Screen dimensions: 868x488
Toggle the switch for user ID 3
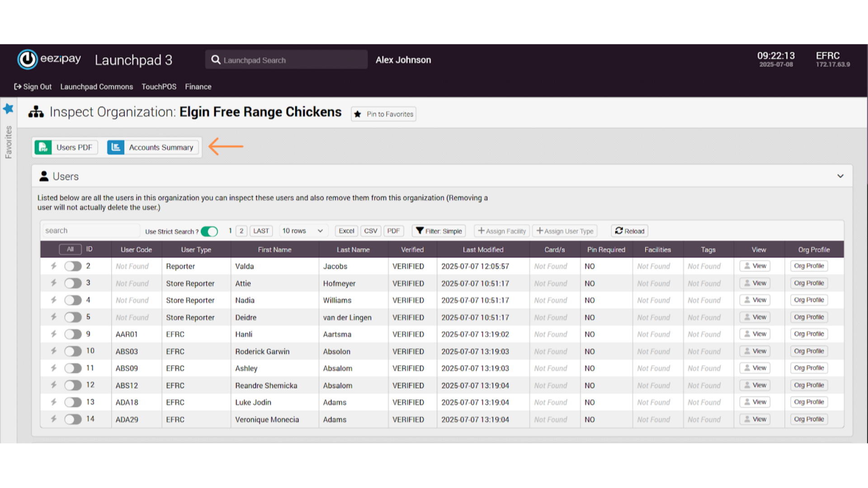click(73, 283)
